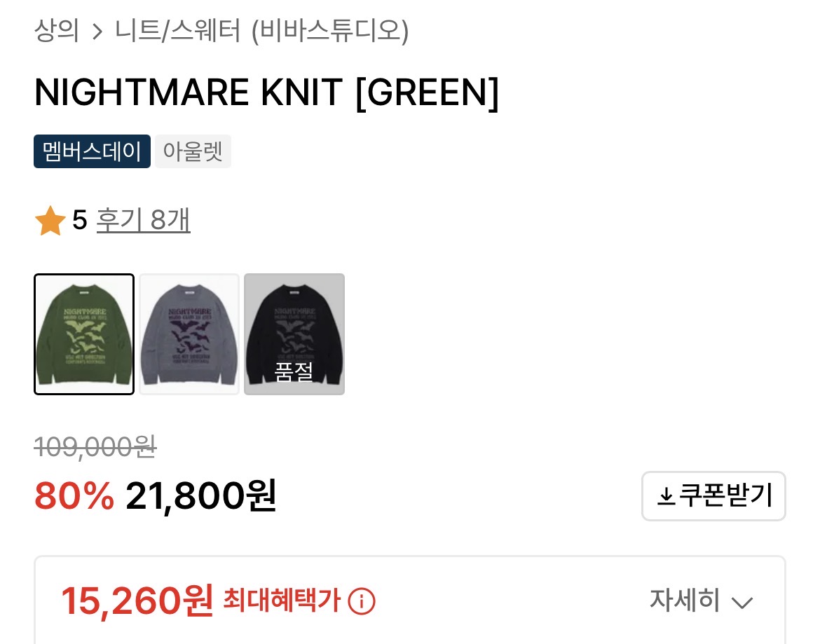
Task: Open the 니트/스웨터 category breadcrumb
Action: pos(177,30)
